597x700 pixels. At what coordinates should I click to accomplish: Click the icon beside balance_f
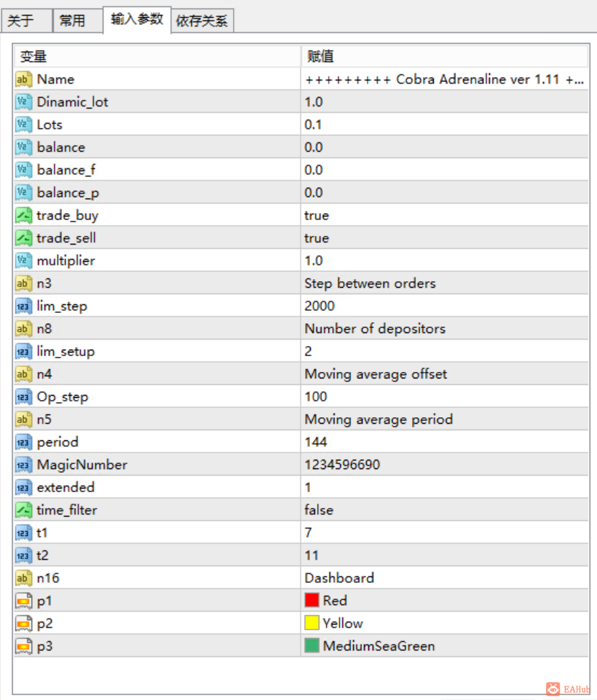click(x=24, y=170)
